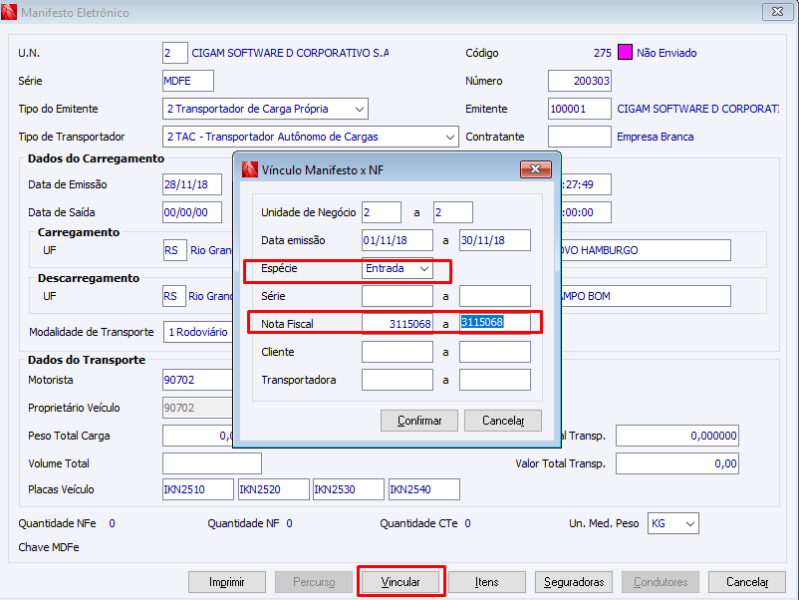Click the Cliente start field
This screenshot has width=799, height=600.
tap(397, 352)
